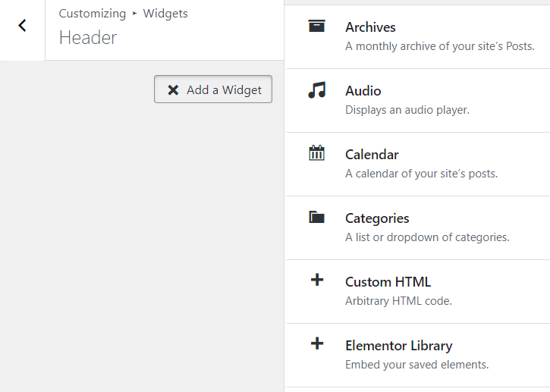
Task: Click the 'Customizing ▸ Widgets' breadcrumb text
Action: (123, 14)
